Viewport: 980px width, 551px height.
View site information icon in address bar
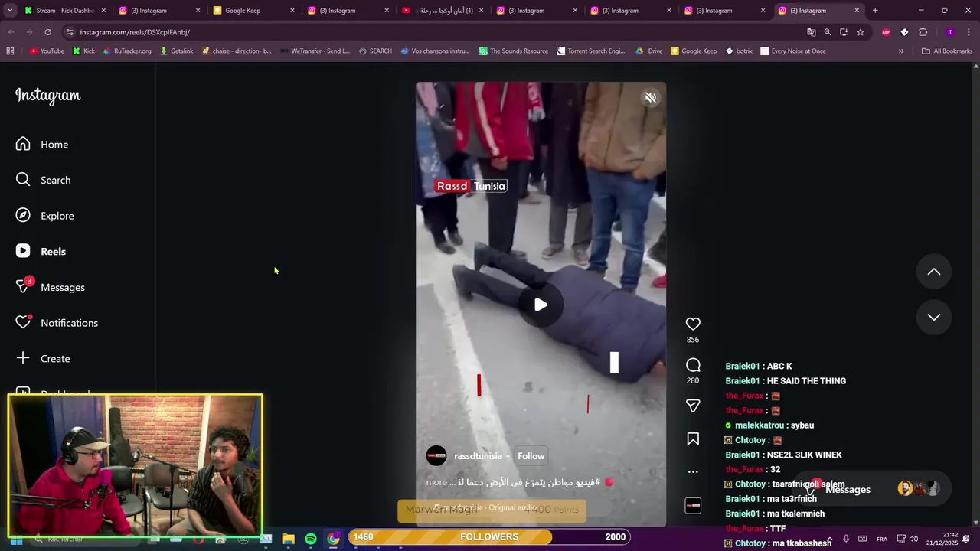(70, 32)
